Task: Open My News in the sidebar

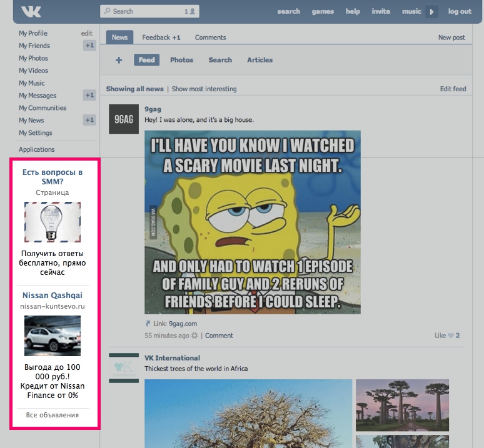Action: click(31, 120)
